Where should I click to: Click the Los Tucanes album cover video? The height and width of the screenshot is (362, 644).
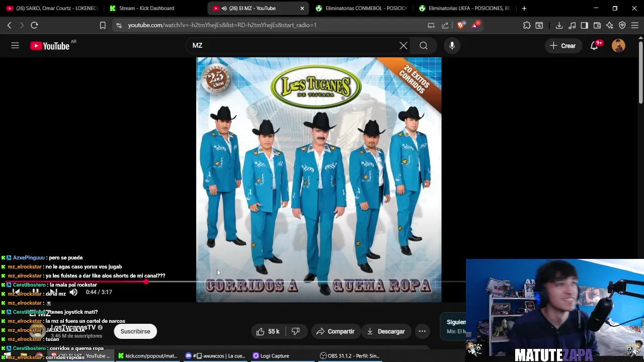318,179
